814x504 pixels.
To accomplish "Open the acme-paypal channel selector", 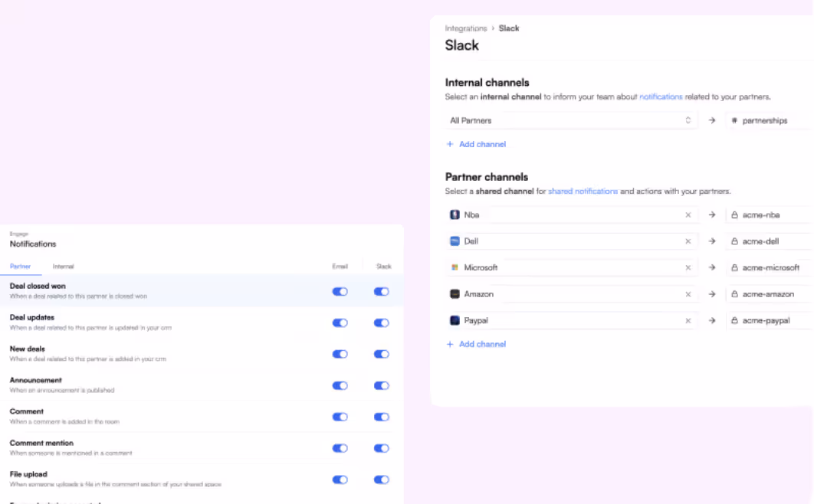I will (x=770, y=320).
